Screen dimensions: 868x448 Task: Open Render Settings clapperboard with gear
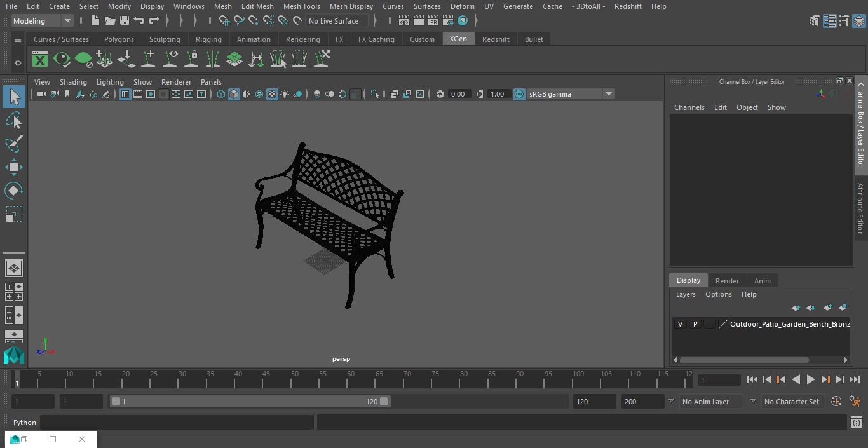click(448, 21)
